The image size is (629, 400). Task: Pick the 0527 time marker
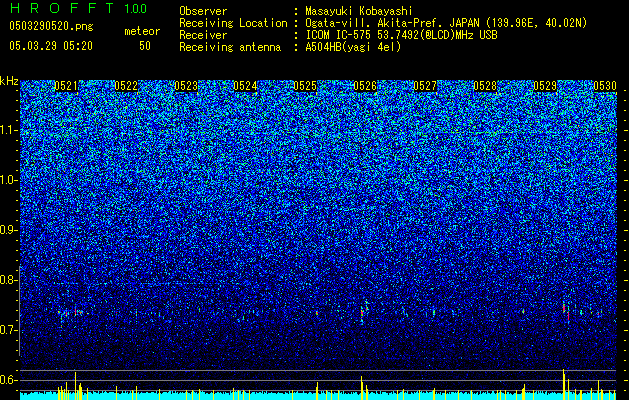point(425,86)
